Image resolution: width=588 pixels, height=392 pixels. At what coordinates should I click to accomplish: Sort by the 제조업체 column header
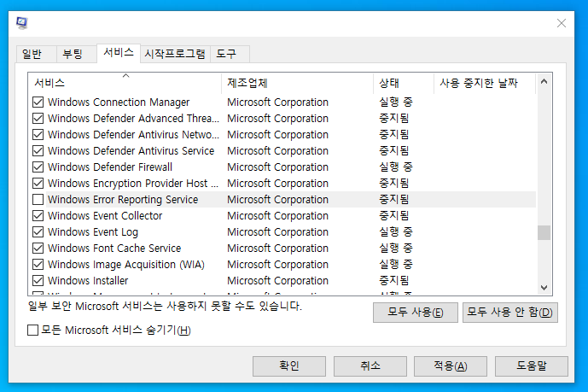click(x=297, y=83)
